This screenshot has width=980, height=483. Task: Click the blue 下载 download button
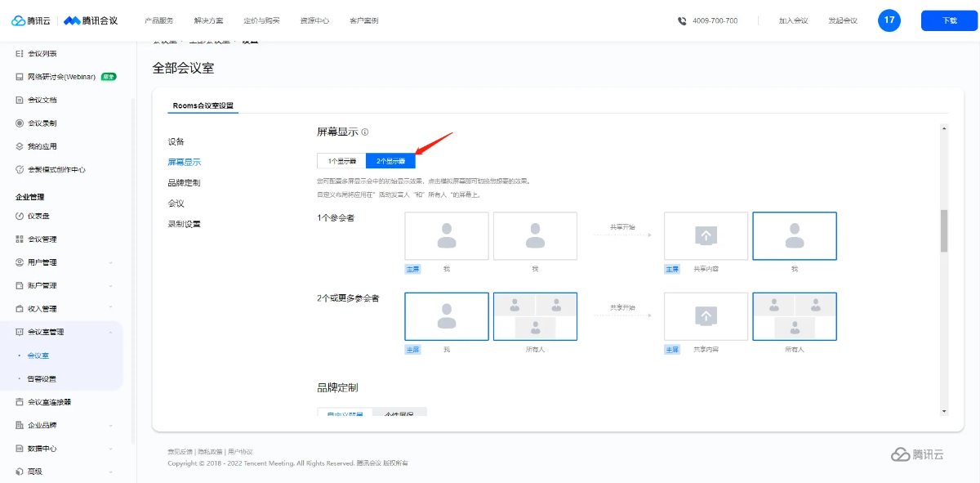pos(948,21)
